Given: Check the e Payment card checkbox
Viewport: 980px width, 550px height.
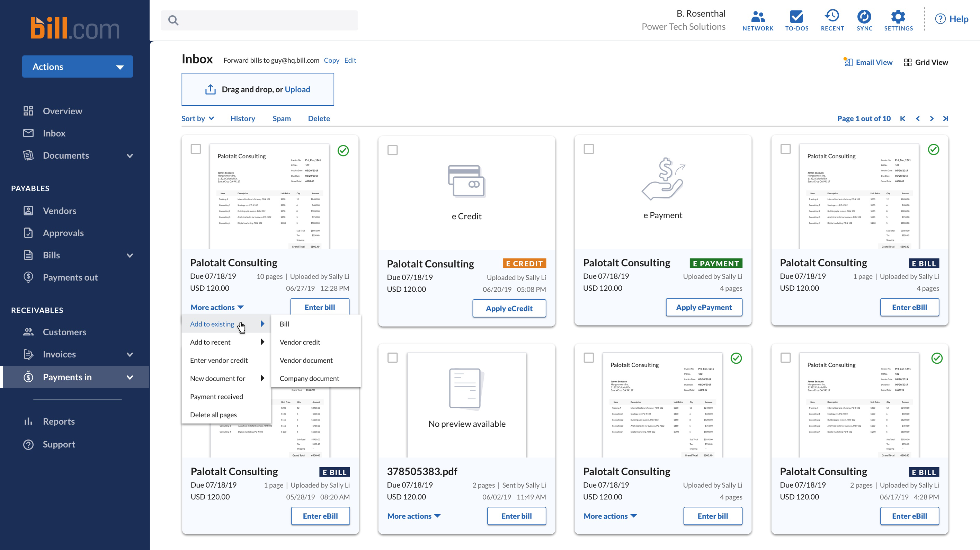Looking at the screenshot, I should (x=589, y=149).
